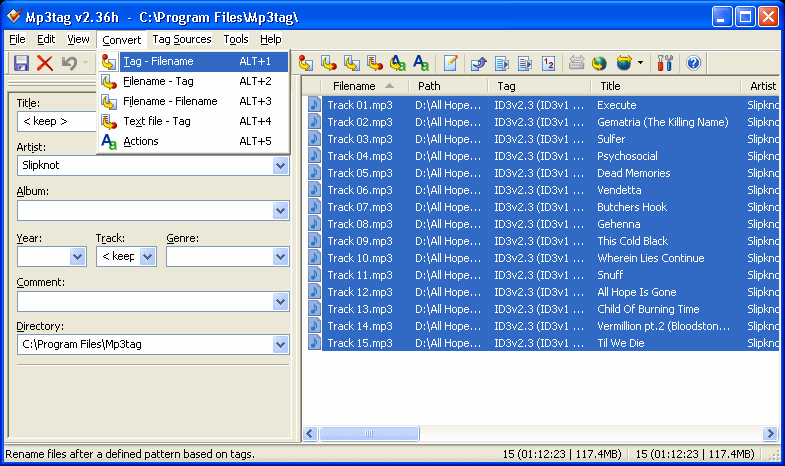Viewport: 785px width, 466px height.
Task: Click into the Comment input field
Action: point(145,302)
